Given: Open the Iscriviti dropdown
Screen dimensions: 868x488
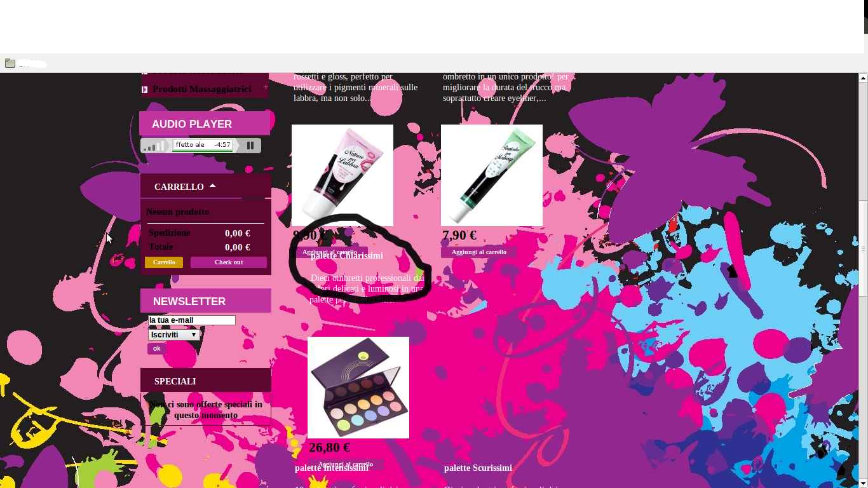Looking at the screenshot, I should [174, 334].
